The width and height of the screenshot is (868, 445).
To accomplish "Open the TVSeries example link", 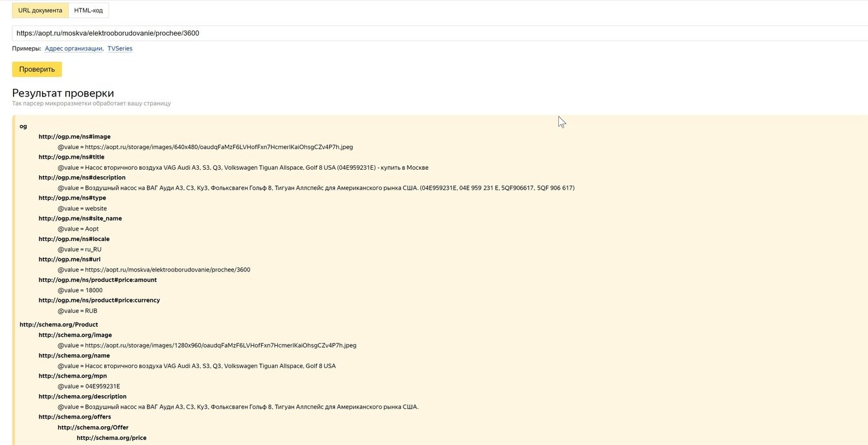I will tap(120, 49).
